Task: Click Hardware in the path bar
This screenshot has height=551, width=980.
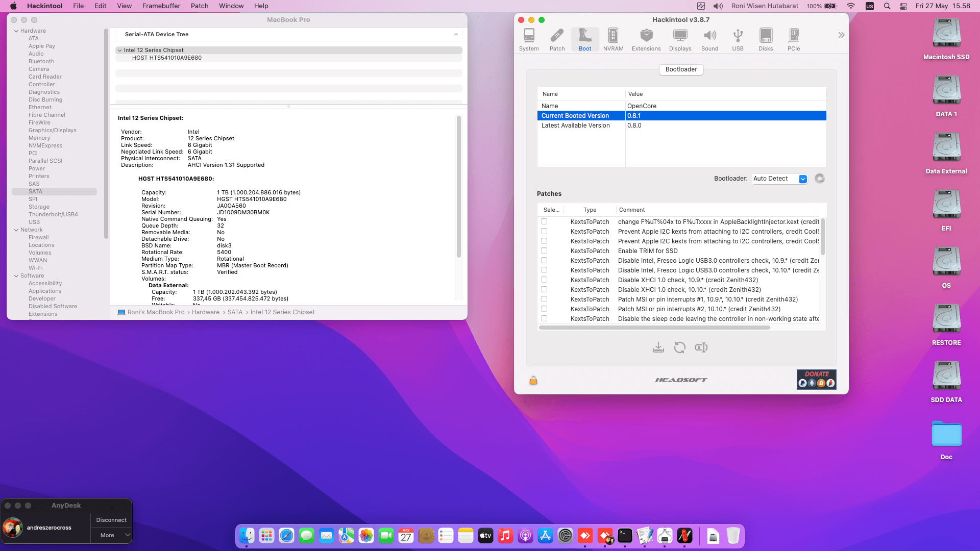Action: (x=206, y=312)
